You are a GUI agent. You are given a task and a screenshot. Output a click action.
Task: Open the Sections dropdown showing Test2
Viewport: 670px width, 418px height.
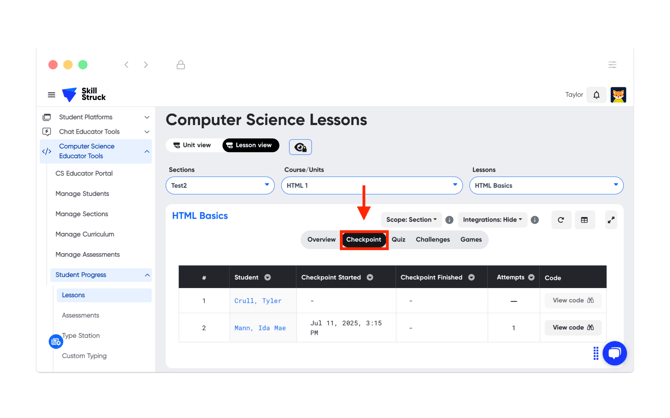(220, 185)
